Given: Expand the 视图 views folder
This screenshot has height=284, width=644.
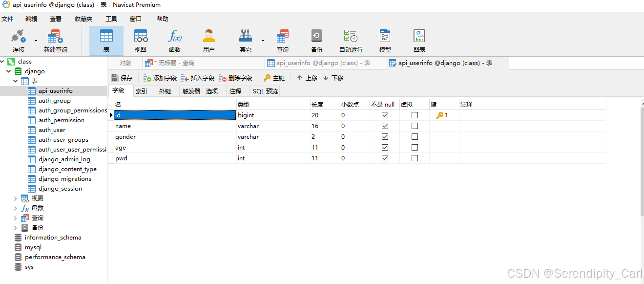Looking at the screenshot, I should point(16,198).
